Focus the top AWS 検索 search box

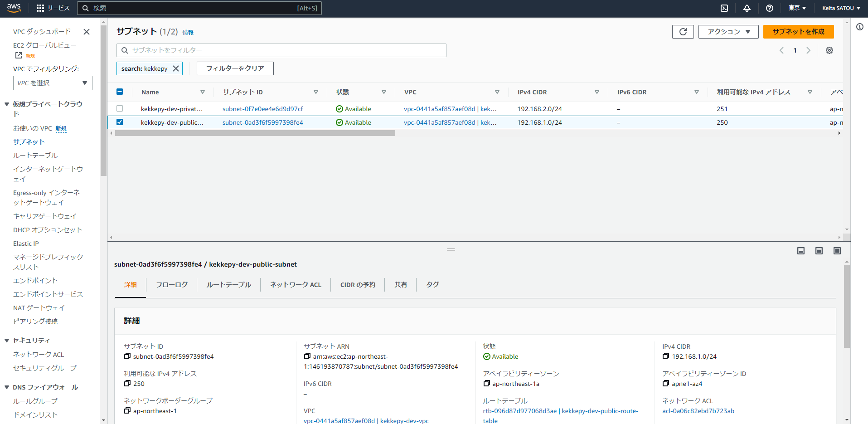[199, 8]
